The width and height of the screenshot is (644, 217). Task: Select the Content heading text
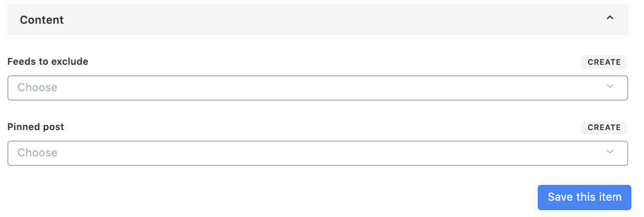coord(42,20)
